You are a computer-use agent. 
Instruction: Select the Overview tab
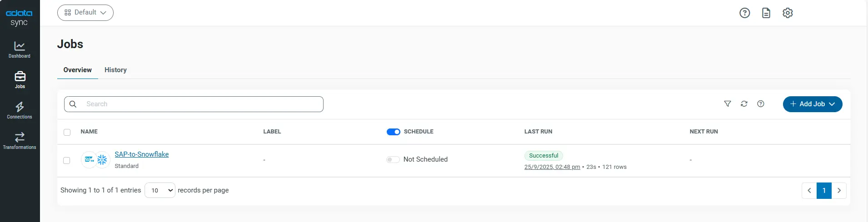click(x=78, y=70)
